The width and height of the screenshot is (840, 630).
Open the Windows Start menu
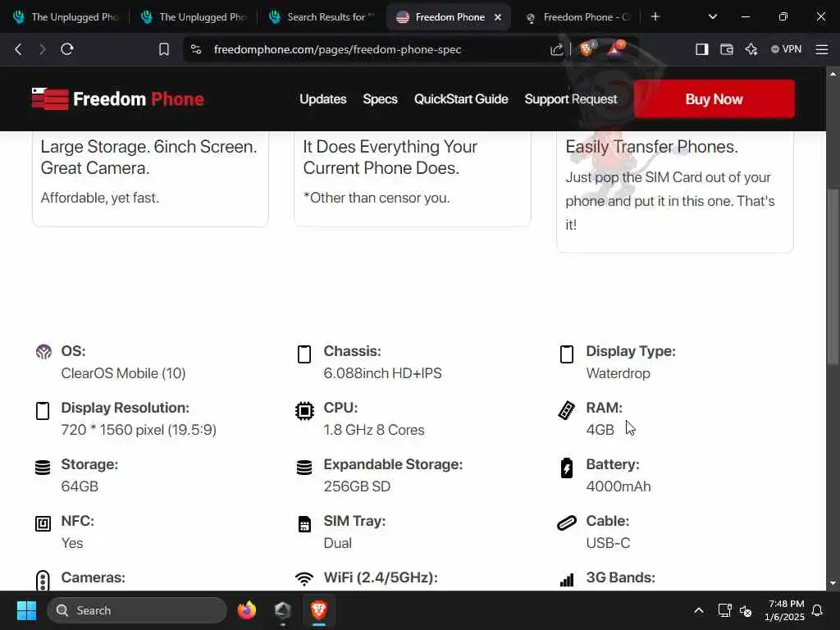(26, 610)
